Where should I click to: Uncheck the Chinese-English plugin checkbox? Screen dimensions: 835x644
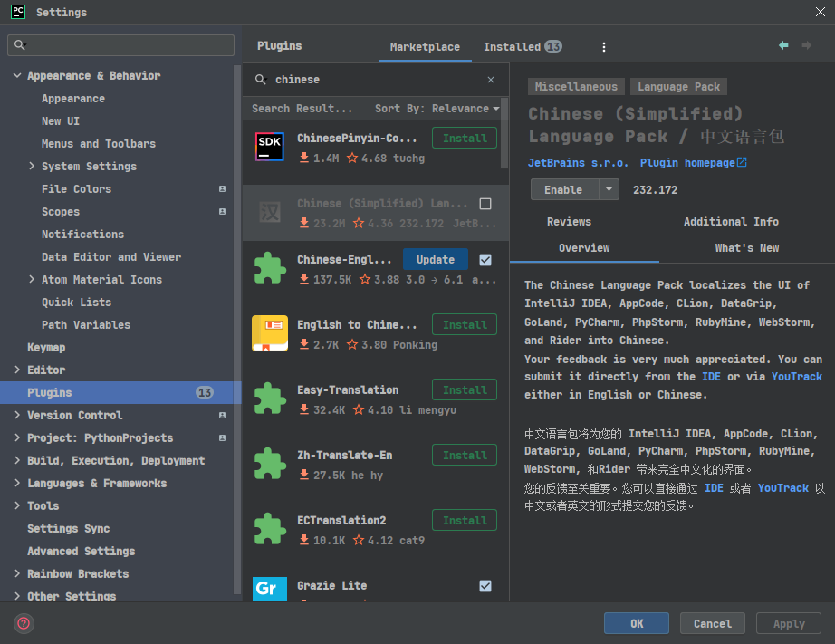pos(485,259)
